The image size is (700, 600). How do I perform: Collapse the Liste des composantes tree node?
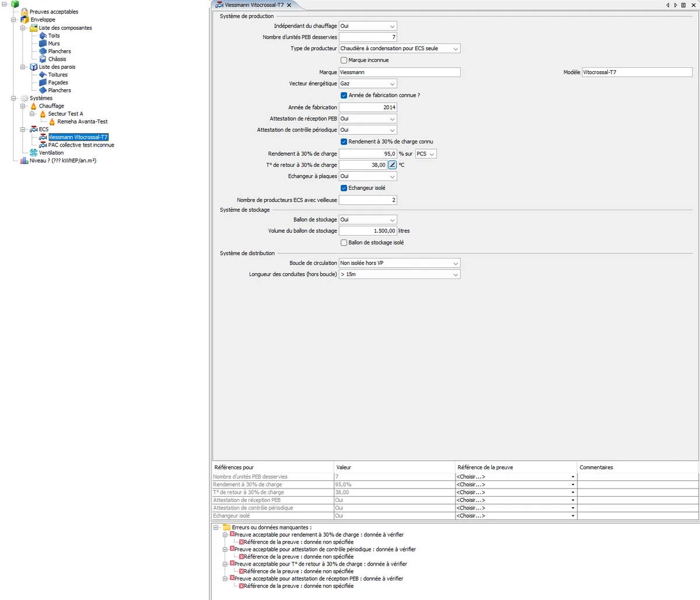(x=23, y=28)
